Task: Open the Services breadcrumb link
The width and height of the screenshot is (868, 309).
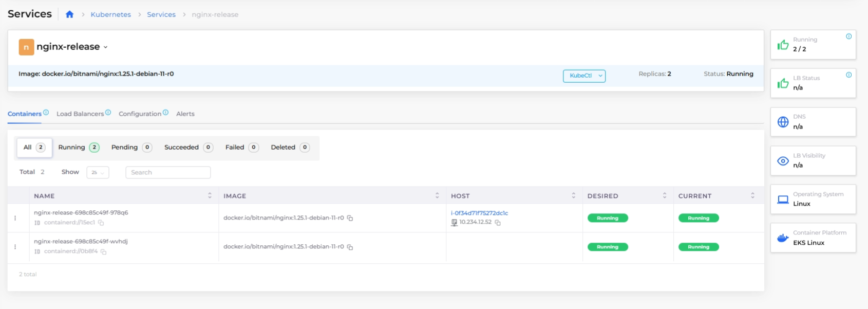Action: [x=161, y=14]
